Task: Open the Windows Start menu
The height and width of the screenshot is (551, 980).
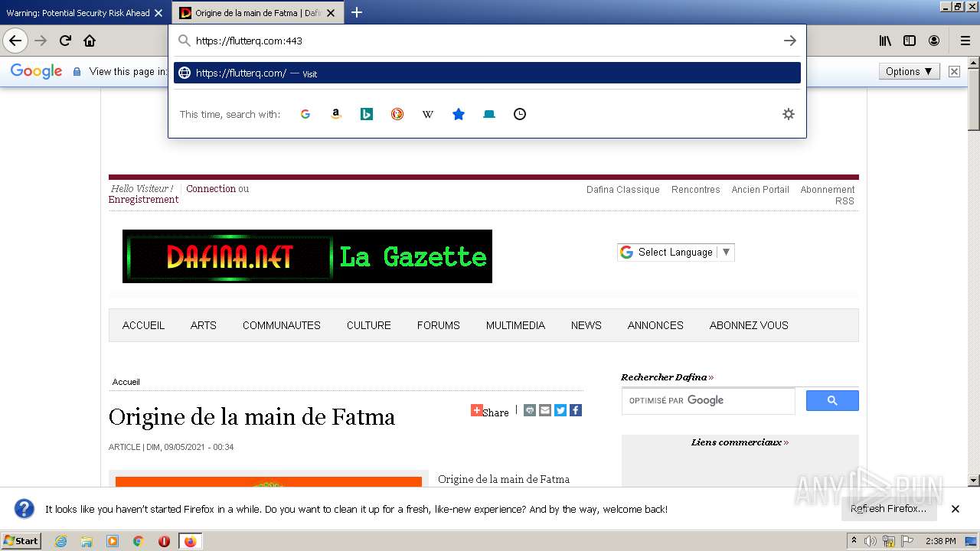Action: point(21,541)
